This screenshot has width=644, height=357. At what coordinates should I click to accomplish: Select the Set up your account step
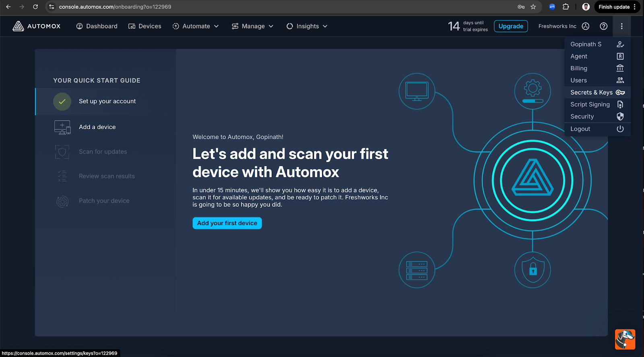(x=105, y=102)
